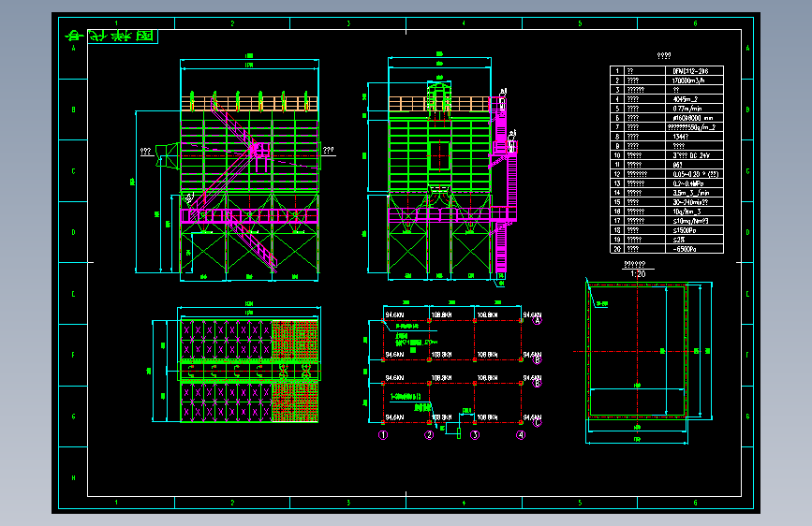Screen dimensions: 812x526
Task: Click the green title block text in the top-left frame
Action: point(111,36)
